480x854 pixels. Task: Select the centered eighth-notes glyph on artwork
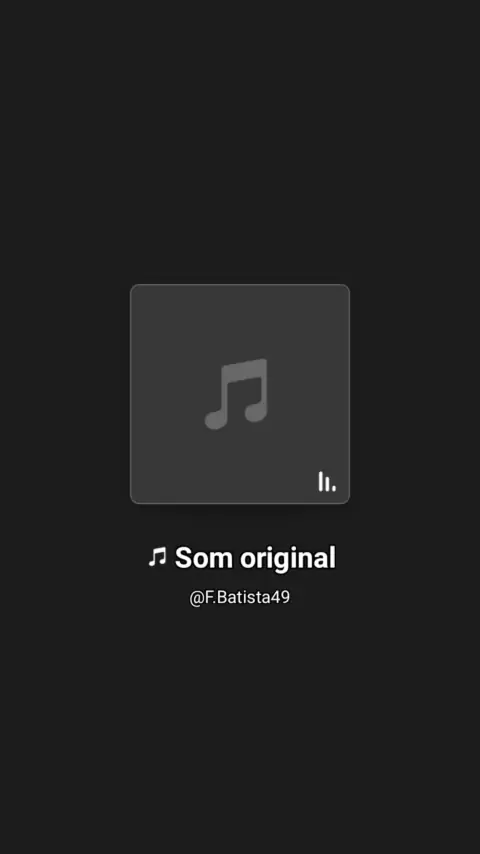[236, 394]
